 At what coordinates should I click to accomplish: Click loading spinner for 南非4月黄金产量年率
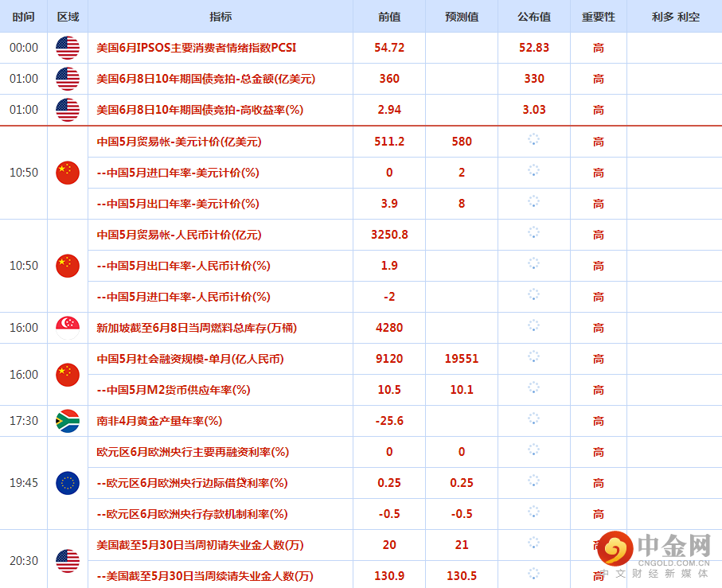coord(533,419)
